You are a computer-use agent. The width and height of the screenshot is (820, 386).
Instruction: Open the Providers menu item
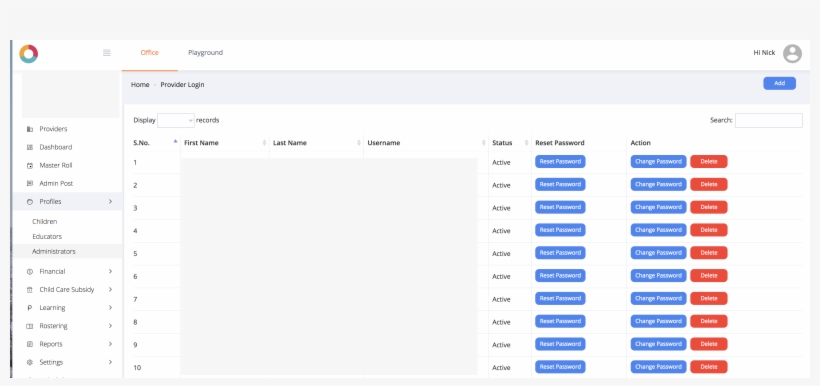point(53,129)
